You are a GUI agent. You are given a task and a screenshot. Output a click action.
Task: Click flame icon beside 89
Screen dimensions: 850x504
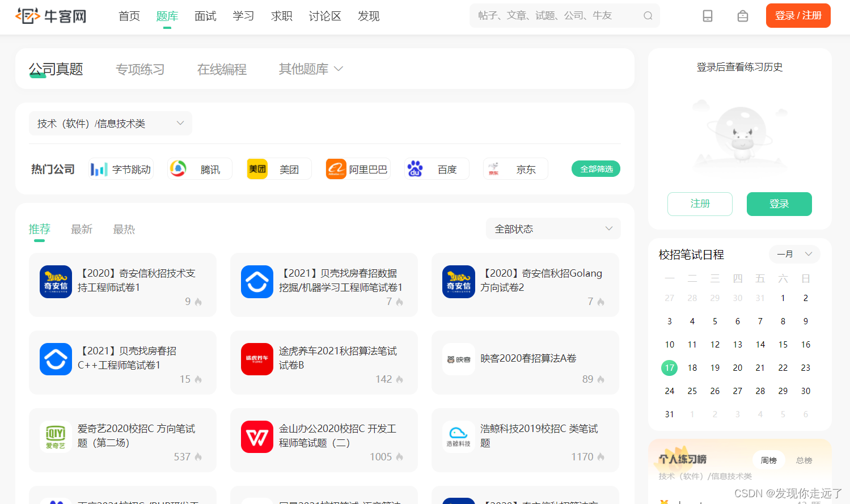pos(601,379)
